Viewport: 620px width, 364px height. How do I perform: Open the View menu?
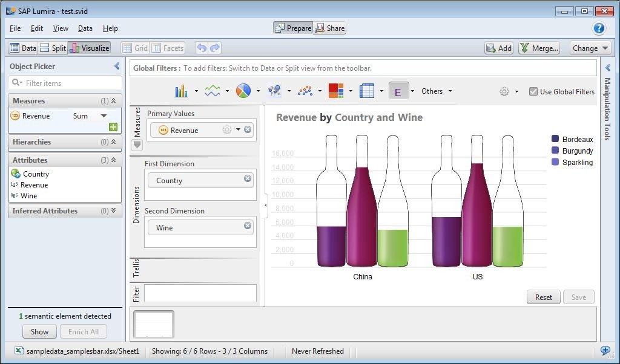61,28
